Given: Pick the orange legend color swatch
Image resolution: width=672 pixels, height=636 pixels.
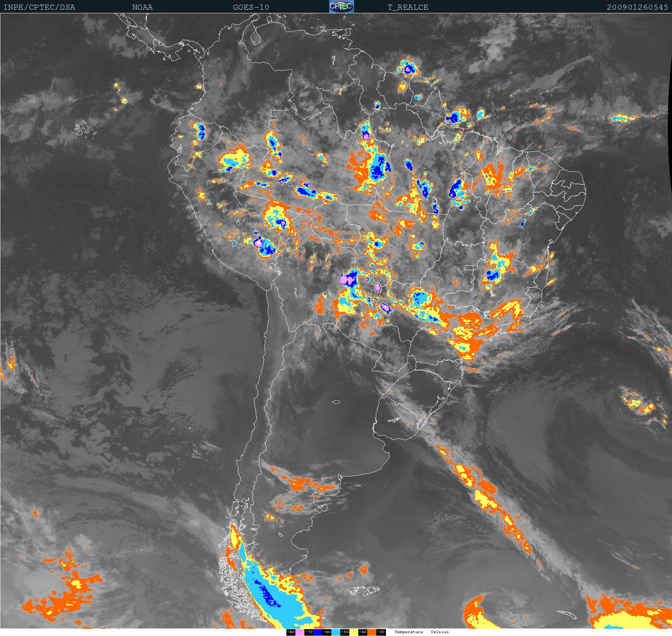Looking at the screenshot, I should coord(372,632).
